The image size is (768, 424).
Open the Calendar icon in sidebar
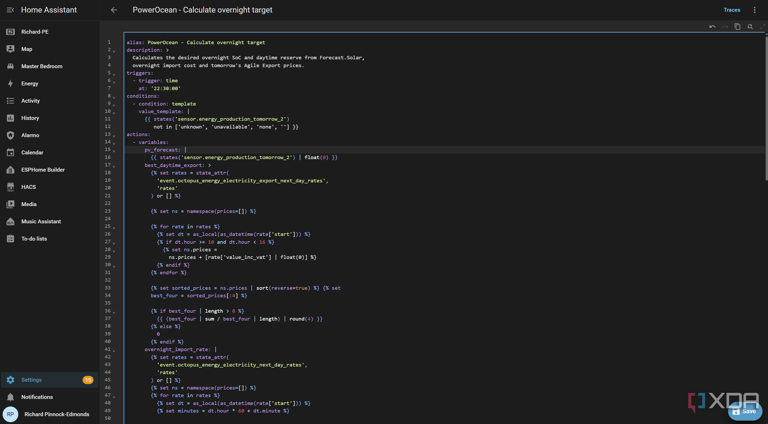click(x=10, y=152)
